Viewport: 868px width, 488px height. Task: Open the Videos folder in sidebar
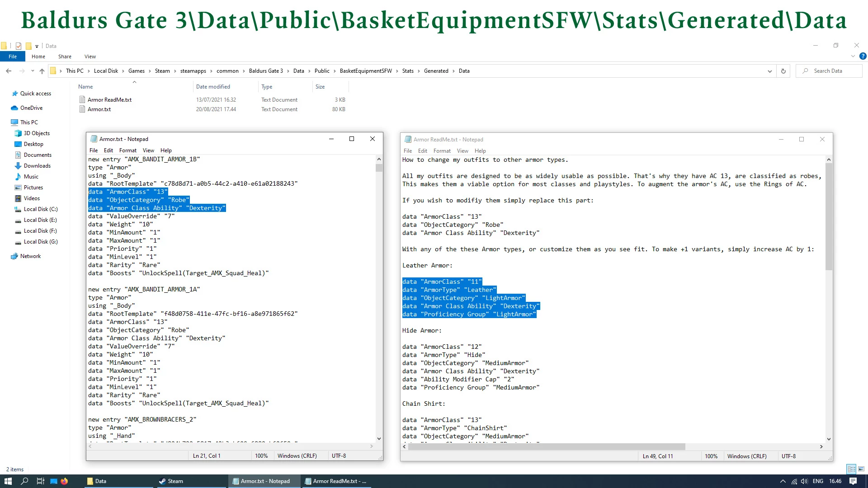[x=32, y=198]
